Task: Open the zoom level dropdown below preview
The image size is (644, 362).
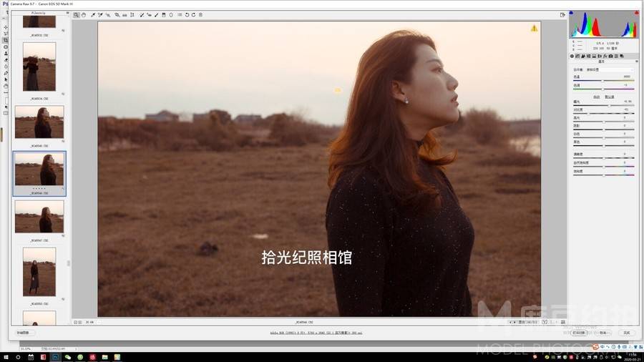Action: (x=94, y=322)
